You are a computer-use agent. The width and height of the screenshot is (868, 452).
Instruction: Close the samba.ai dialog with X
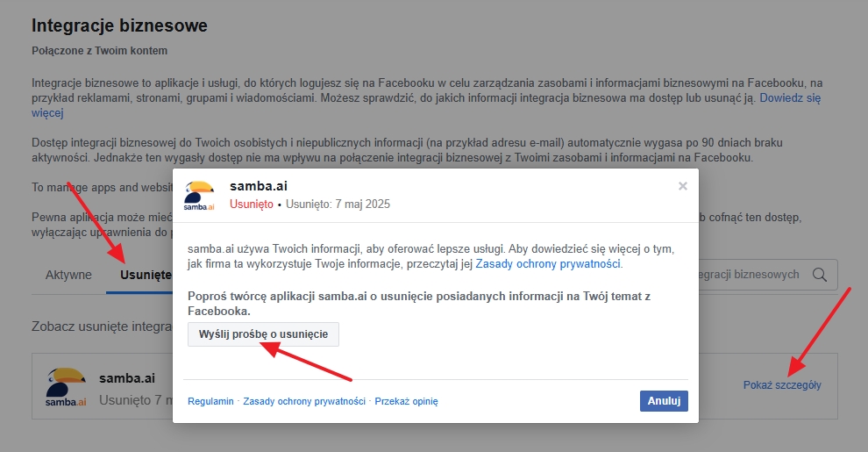pyautogui.click(x=682, y=186)
